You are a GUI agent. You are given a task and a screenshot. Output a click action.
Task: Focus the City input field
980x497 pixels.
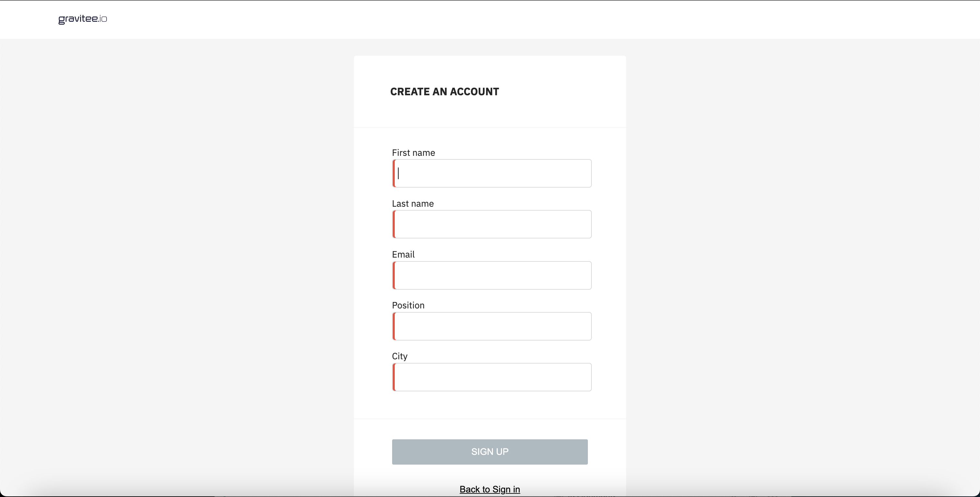coord(492,377)
